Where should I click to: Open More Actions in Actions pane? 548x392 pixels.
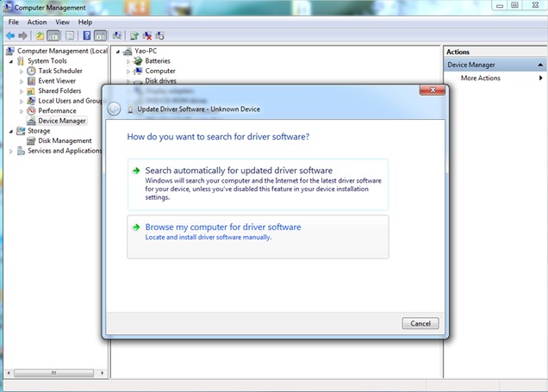(x=480, y=78)
